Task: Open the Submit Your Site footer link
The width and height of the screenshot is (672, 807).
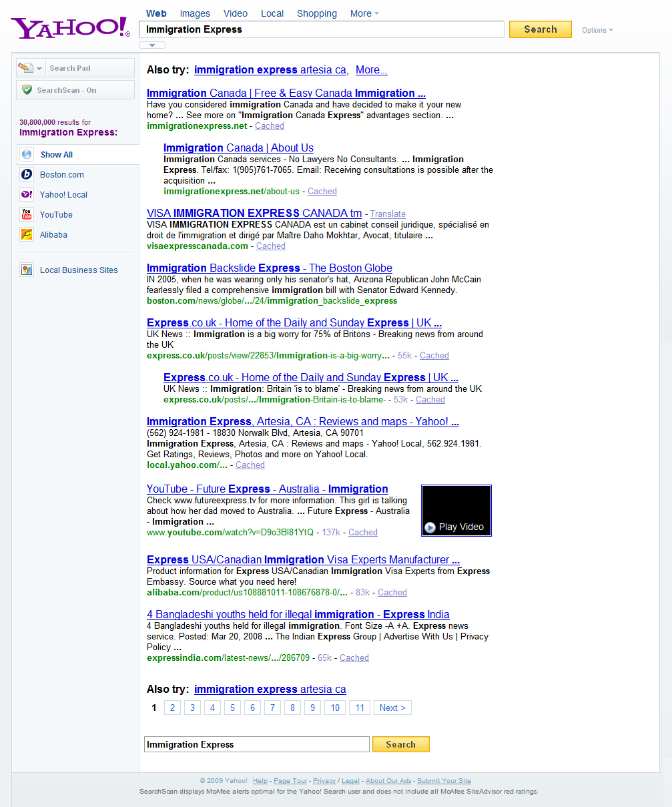Action: coord(444,781)
